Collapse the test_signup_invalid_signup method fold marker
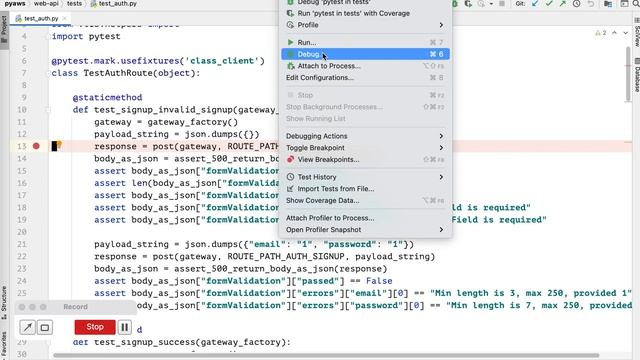Image resolution: width=640 pixels, height=360 pixels. tap(48, 110)
